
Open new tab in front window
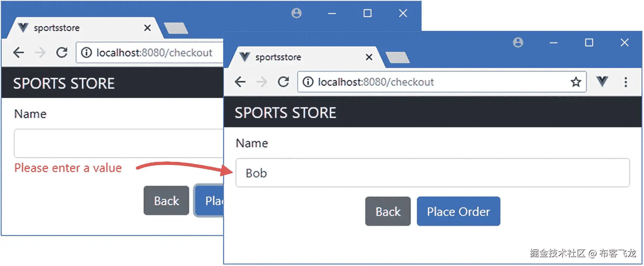pos(397,57)
